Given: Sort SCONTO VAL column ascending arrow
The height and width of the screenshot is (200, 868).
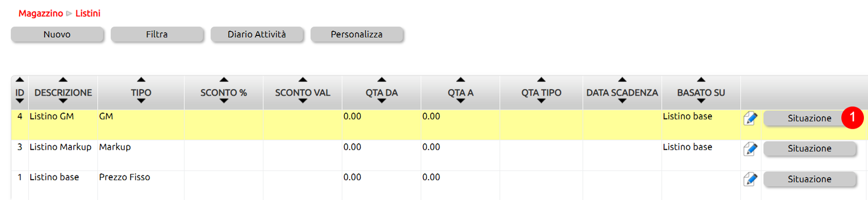Looking at the screenshot, I should [x=303, y=80].
